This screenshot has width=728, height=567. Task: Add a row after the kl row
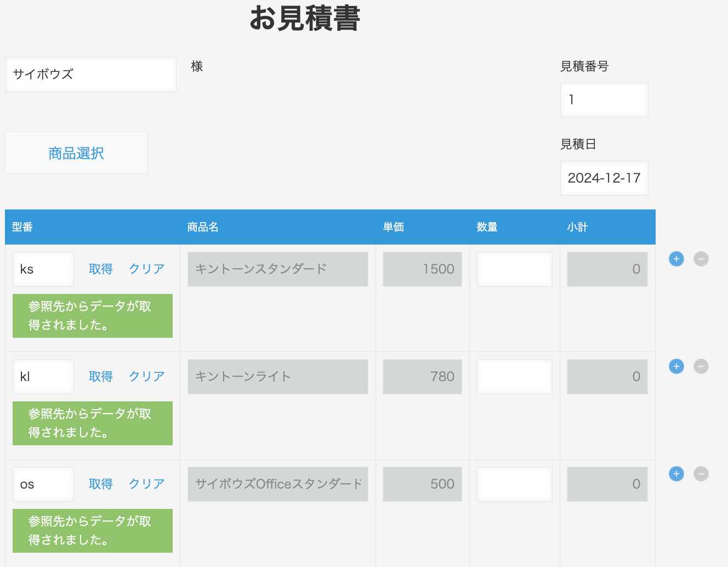point(676,366)
